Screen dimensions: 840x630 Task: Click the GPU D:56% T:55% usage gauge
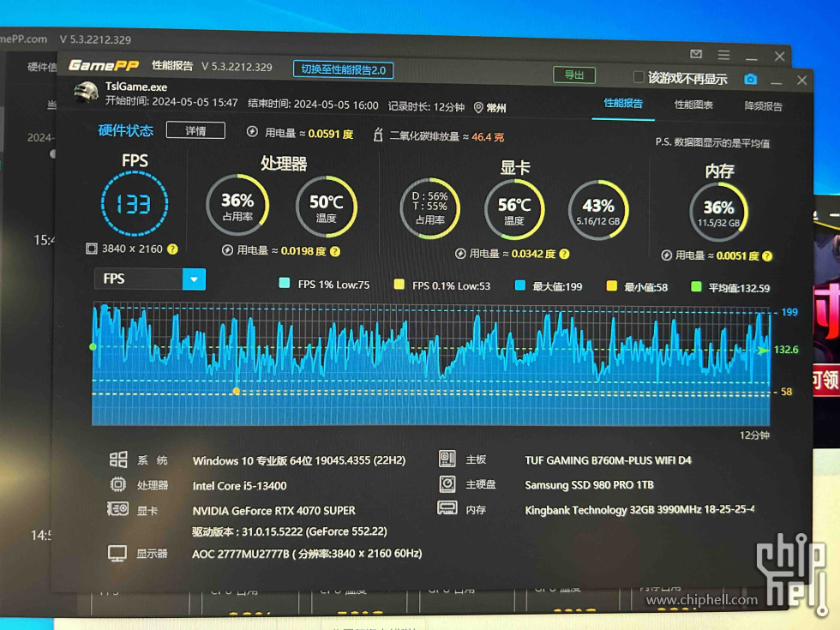(x=429, y=207)
